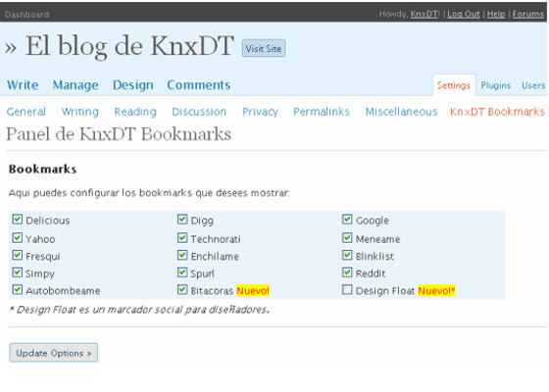Click the Log Out link
The height and width of the screenshot is (392, 549).
tap(463, 14)
